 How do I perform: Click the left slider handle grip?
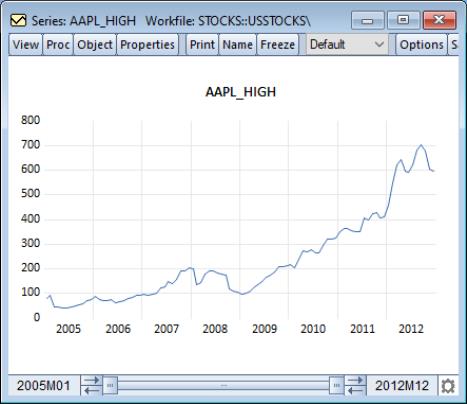tap(110, 385)
